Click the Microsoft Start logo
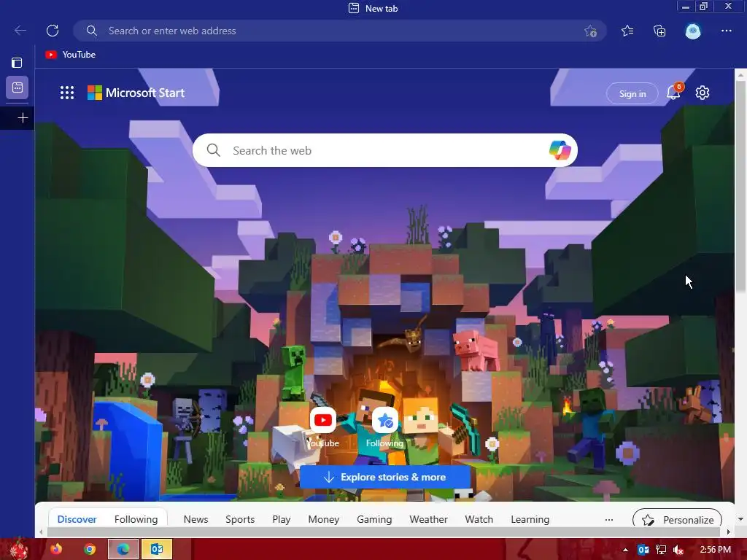 [x=136, y=93]
